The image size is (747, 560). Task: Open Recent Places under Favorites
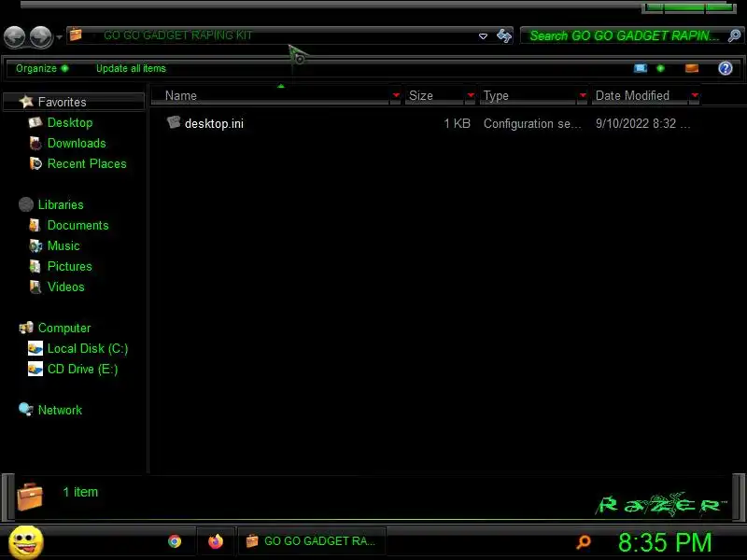pos(87,164)
